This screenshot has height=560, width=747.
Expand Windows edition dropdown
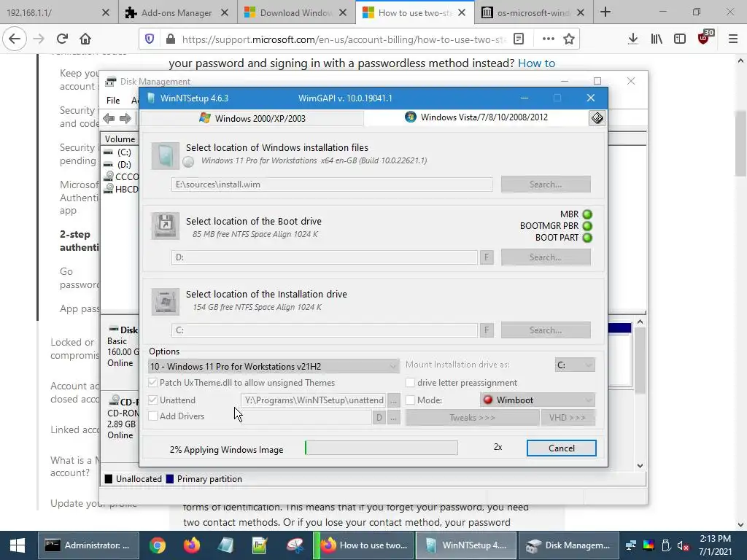point(274,366)
